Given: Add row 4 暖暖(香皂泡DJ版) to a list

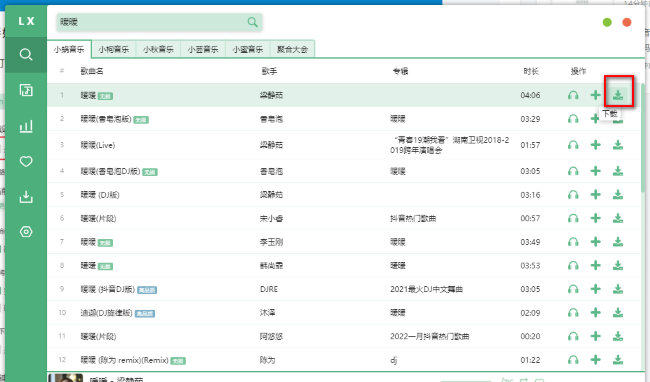Looking at the screenshot, I should pyautogui.click(x=595, y=171).
